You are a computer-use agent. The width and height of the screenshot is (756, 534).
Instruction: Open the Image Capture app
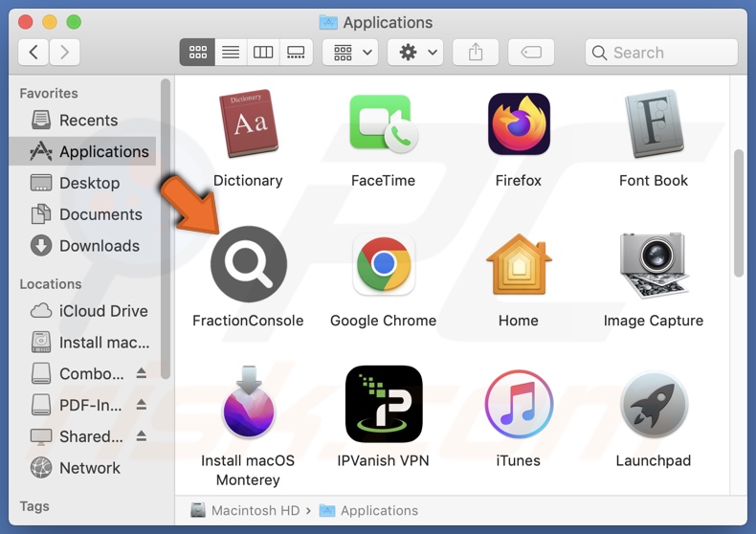point(653,264)
